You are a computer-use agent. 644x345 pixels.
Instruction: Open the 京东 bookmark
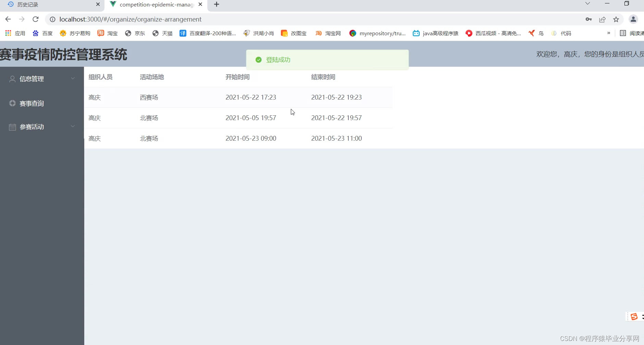click(135, 33)
